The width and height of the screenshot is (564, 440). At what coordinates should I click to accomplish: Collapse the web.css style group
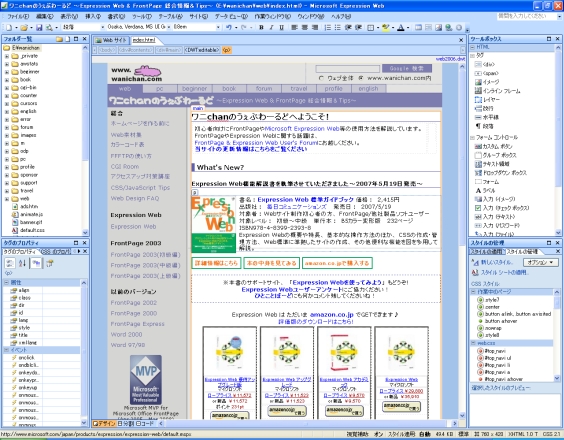[474, 343]
